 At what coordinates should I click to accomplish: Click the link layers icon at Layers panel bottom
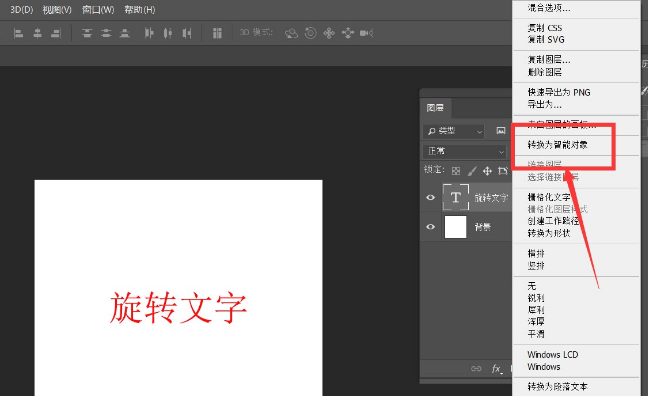476,368
